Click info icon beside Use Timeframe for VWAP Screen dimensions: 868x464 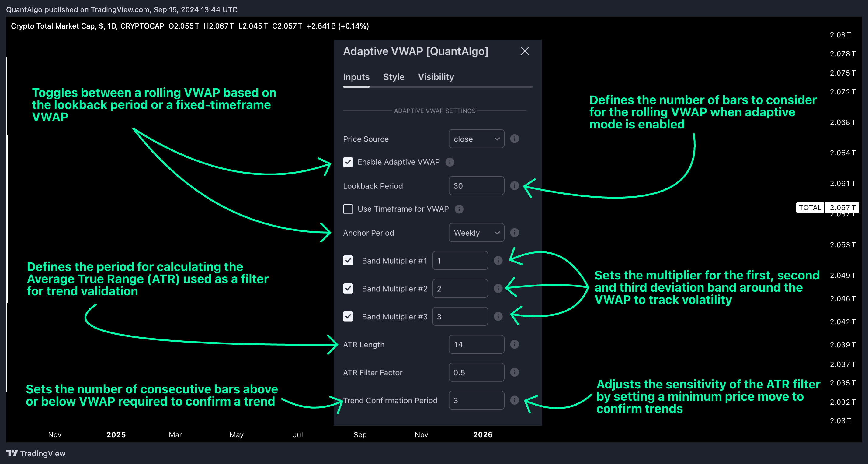pyautogui.click(x=459, y=209)
